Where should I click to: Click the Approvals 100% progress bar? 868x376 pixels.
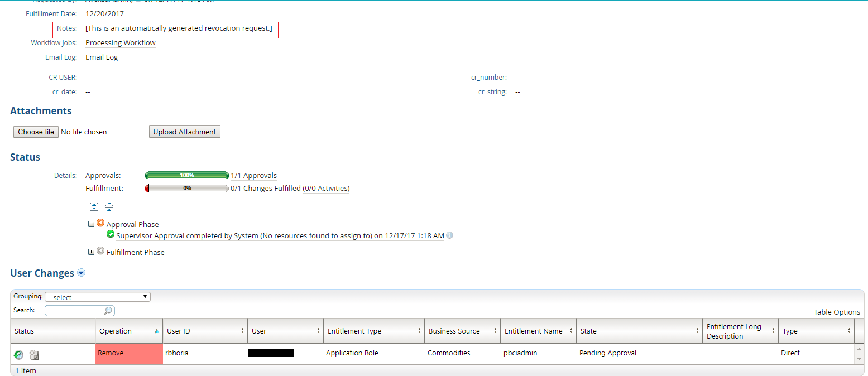tap(187, 175)
